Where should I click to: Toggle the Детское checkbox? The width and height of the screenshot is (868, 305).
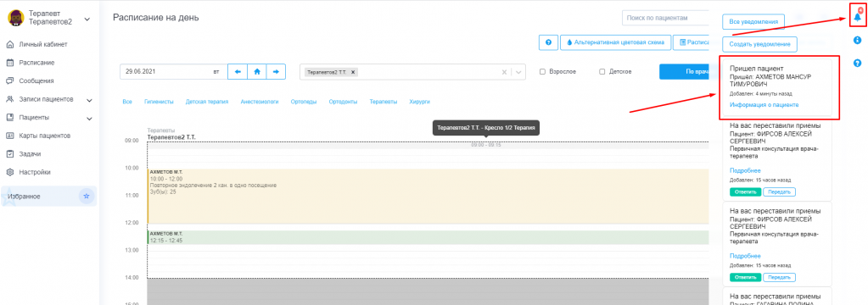click(602, 72)
